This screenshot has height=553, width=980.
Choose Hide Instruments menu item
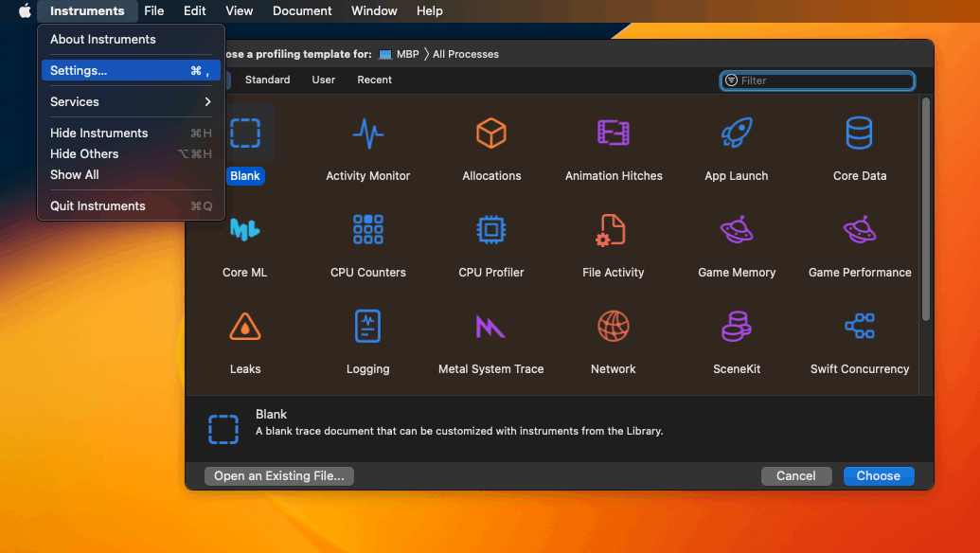(x=131, y=134)
